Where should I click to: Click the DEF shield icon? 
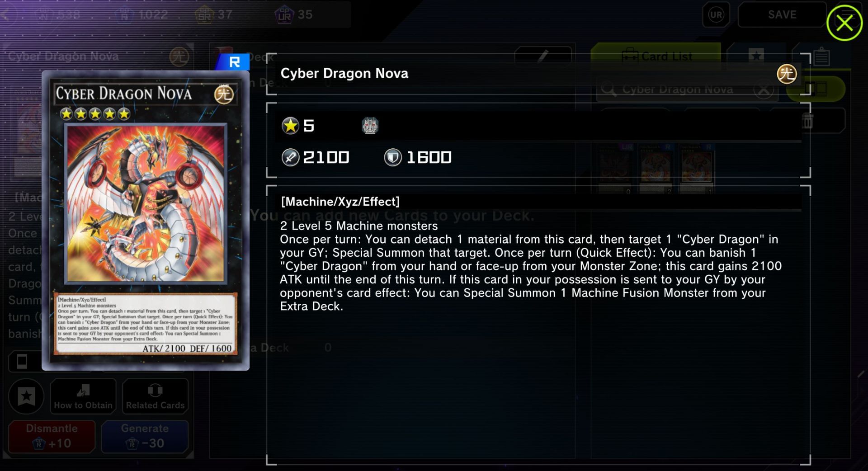click(392, 157)
